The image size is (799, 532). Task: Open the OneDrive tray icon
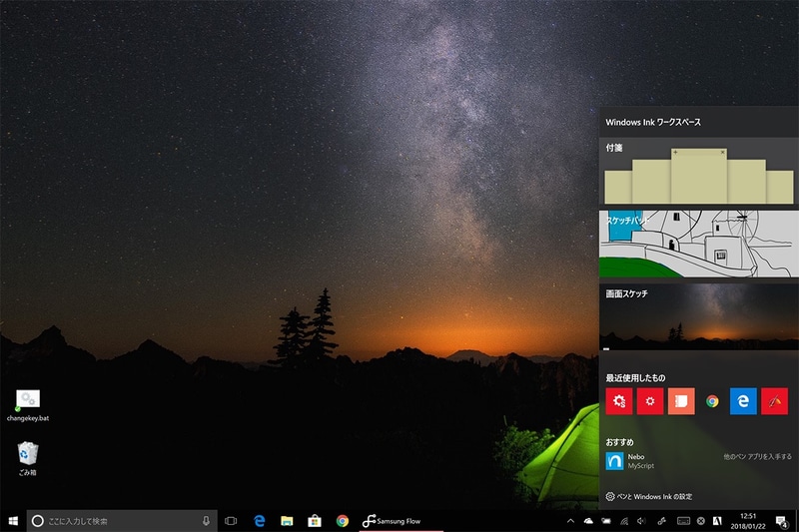[588, 521]
